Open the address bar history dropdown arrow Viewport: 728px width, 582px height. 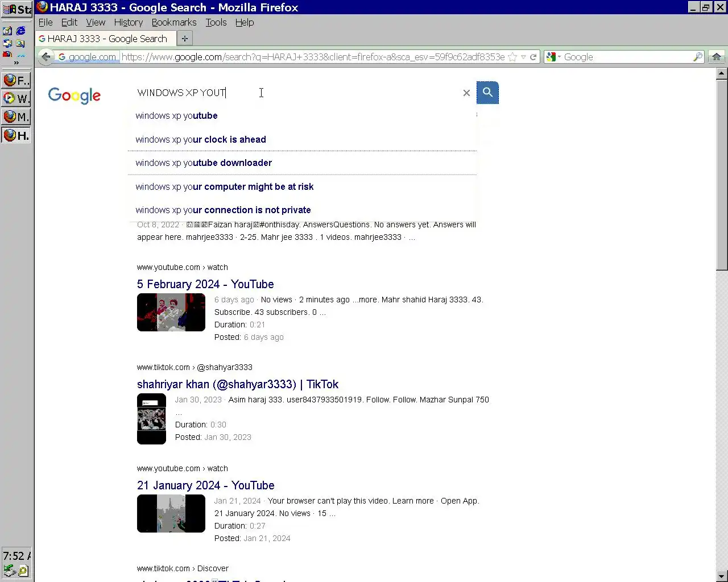(523, 57)
